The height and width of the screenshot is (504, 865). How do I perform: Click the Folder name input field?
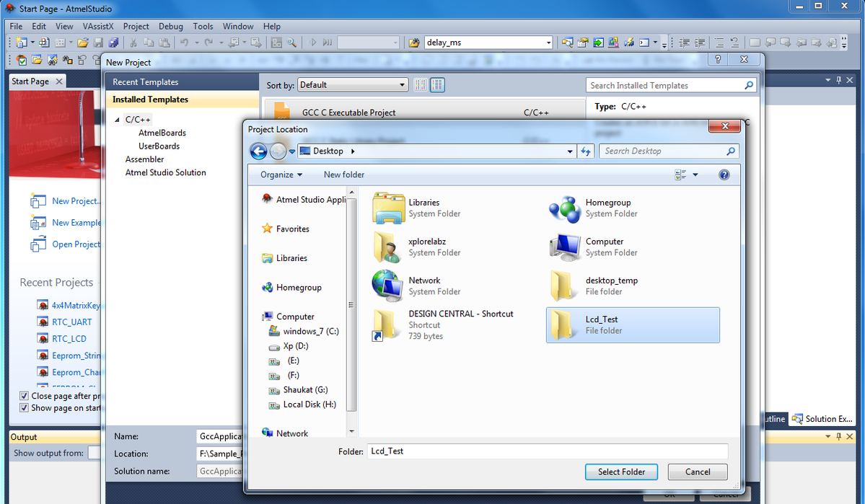coord(548,451)
